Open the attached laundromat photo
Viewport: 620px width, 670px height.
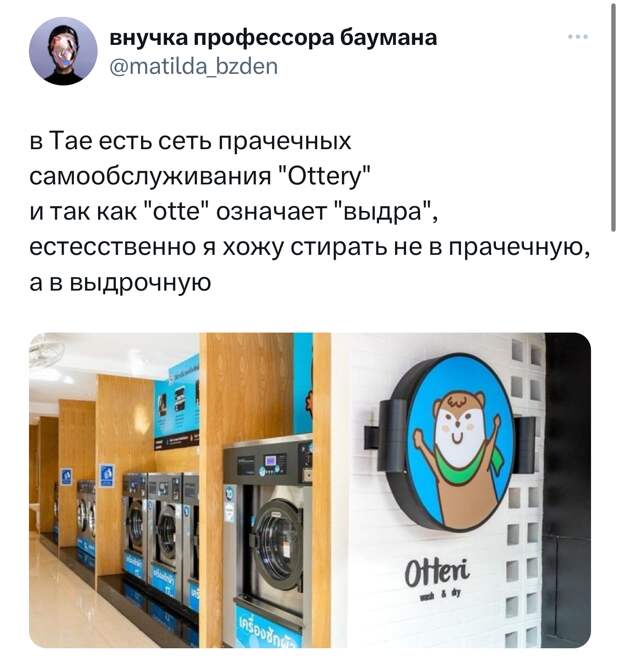pos(310,490)
